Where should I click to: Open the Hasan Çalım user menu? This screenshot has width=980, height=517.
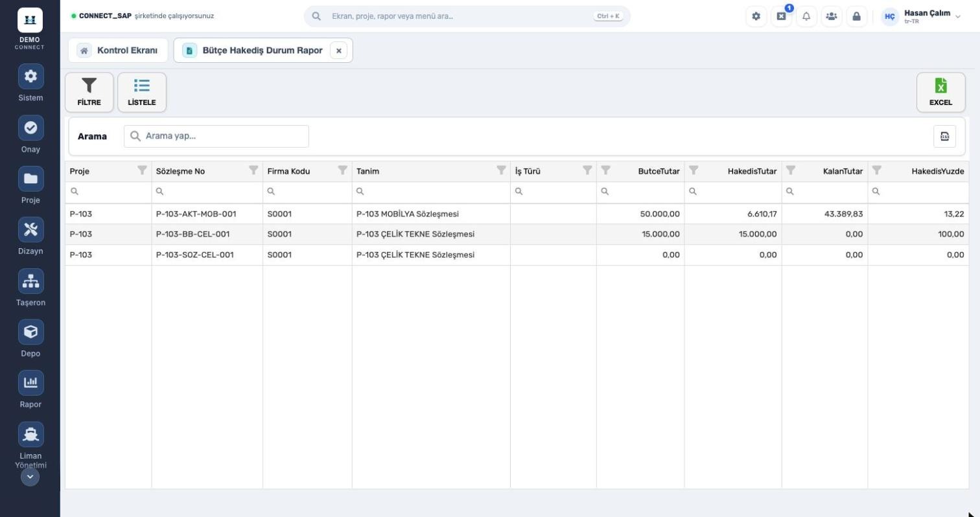[921, 17]
